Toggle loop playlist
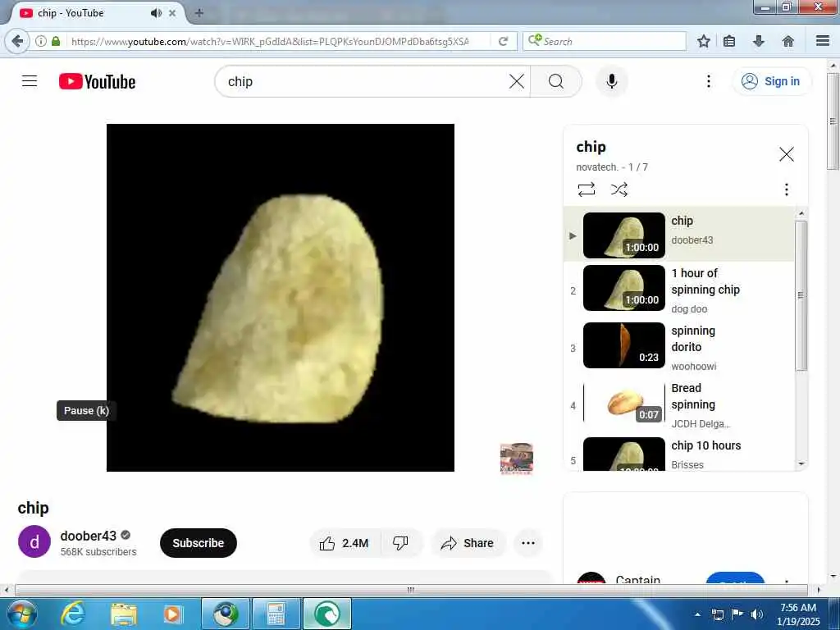This screenshot has height=630, width=840. (586, 189)
